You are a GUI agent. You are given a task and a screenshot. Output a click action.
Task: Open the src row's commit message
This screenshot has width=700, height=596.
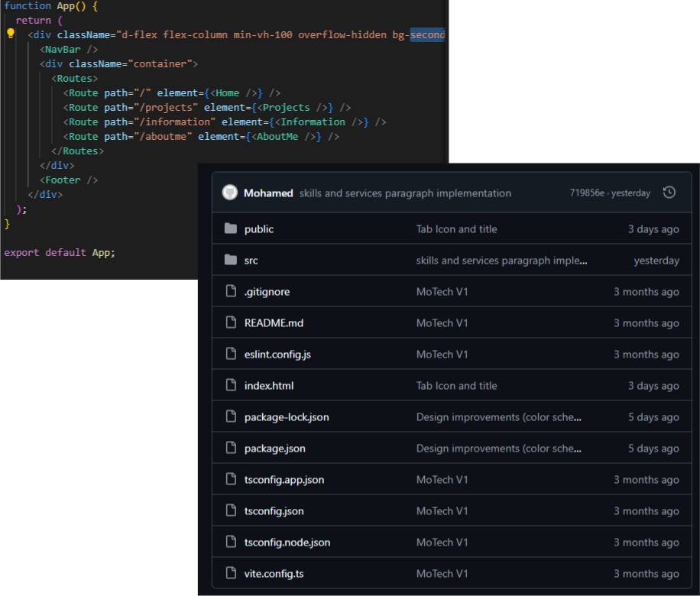[501, 261]
